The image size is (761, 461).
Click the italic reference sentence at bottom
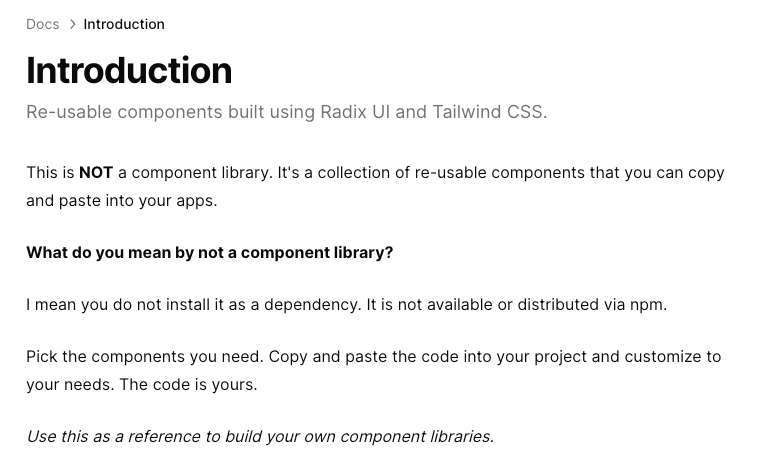tap(260, 437)
